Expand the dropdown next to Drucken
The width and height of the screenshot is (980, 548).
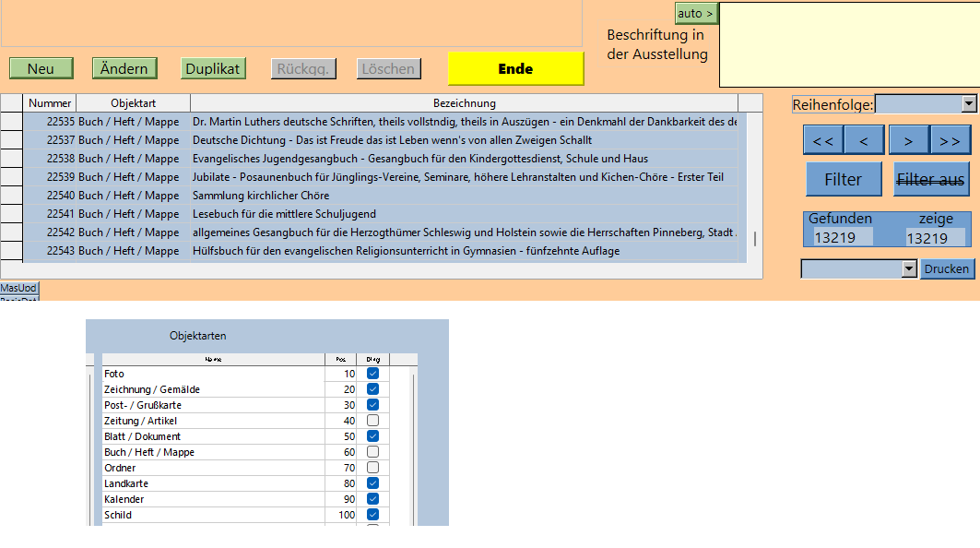909,268
